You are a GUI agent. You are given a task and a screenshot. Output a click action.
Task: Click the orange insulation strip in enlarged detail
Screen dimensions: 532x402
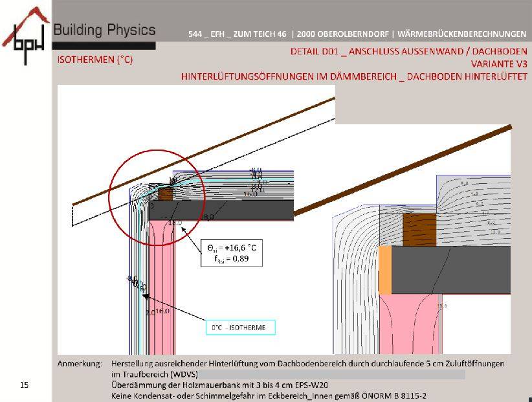coord(384,269)
